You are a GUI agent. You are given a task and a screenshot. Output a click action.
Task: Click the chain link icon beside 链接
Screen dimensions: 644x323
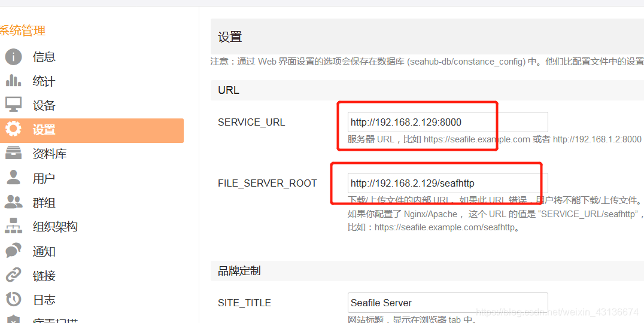point(13,275)
